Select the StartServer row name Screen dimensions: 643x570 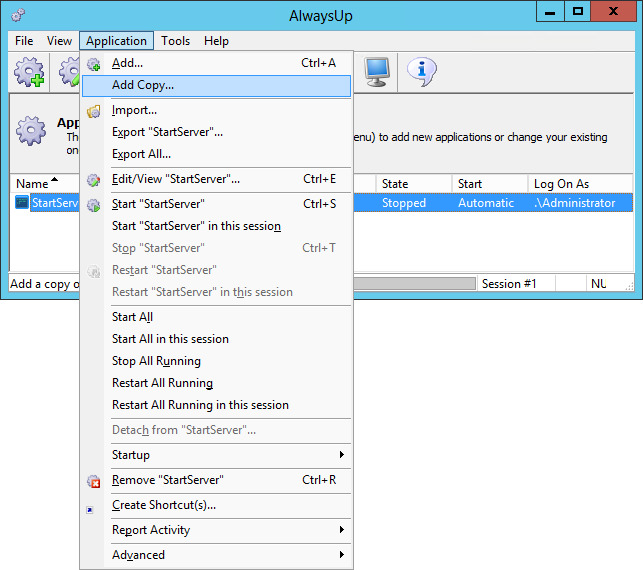click(x=55, y=203)
